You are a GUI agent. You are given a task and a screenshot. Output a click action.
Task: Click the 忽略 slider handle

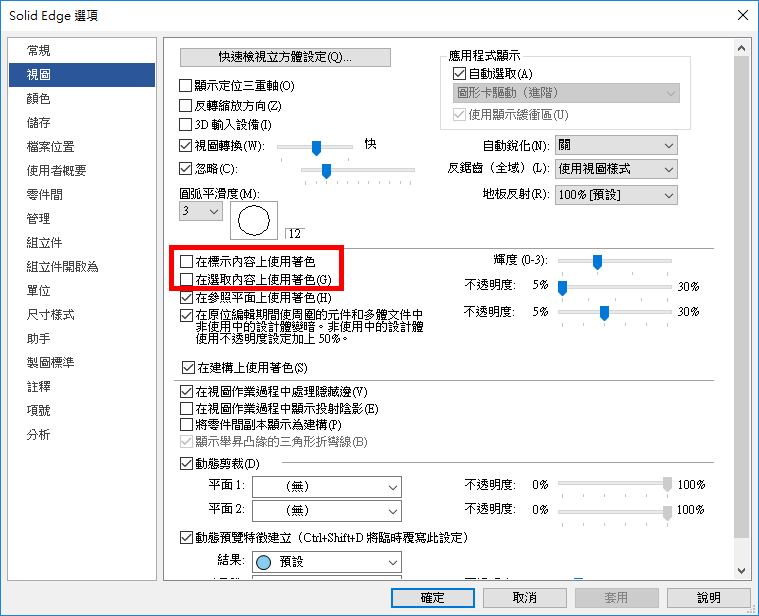click(326, 170)
